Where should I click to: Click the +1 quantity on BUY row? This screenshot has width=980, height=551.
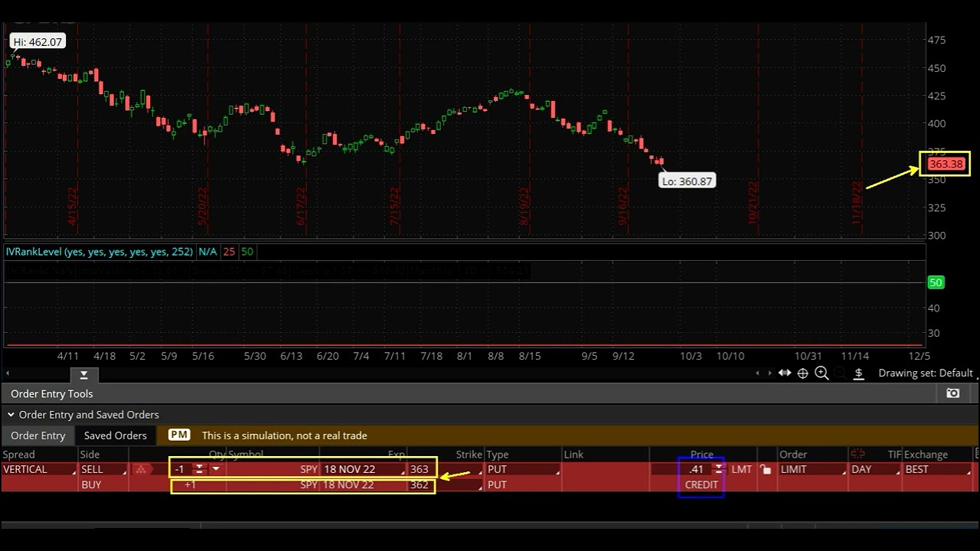point(190,484)
